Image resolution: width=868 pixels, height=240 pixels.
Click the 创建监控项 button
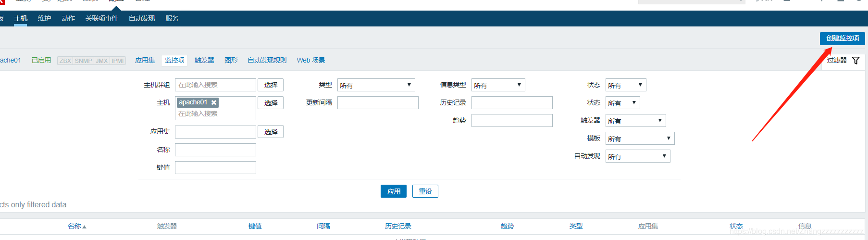click(842, 38)
